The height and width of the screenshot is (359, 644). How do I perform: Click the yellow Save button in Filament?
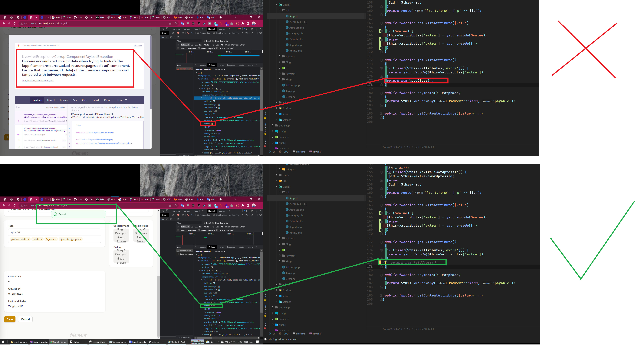[9, 319]
